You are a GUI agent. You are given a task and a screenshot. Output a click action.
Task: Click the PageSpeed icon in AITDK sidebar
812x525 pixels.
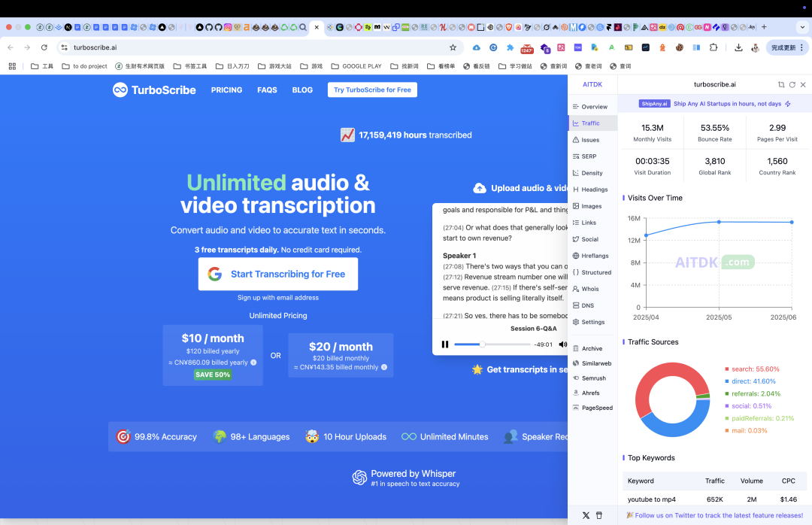click(576, 408)
